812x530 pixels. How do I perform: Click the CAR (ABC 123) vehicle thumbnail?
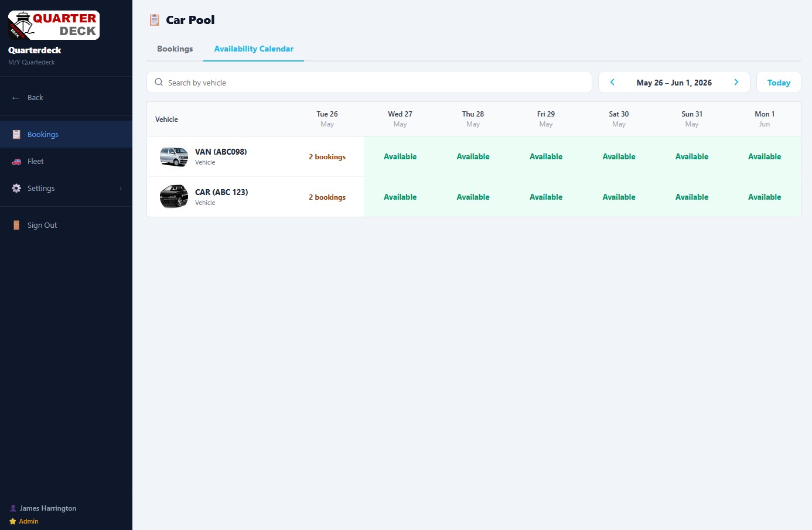(174, 197)
